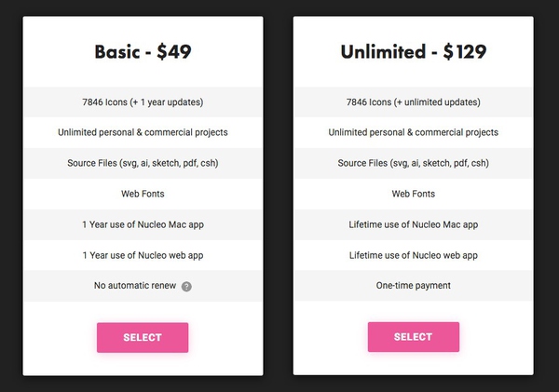Click Source Files row in Basic plan
Screen dimensions: 559x392
143,163
